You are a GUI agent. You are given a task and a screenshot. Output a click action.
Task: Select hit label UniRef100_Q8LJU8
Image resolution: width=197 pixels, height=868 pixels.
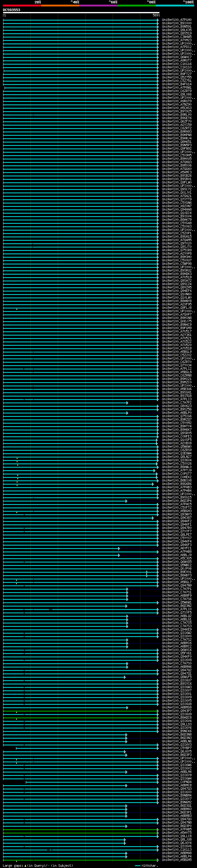[x=177, y=839]
